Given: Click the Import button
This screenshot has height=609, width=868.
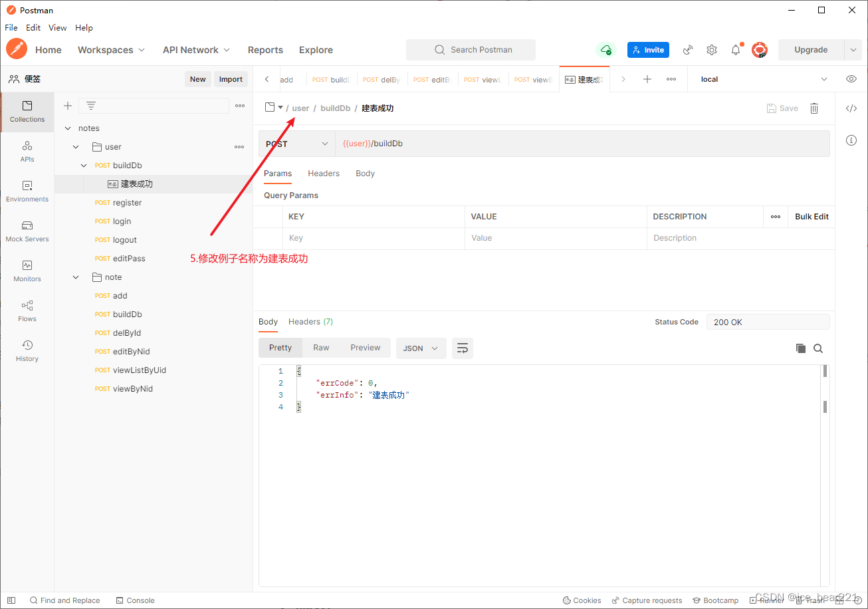Looking at the screenshot, I should point(231,79).
